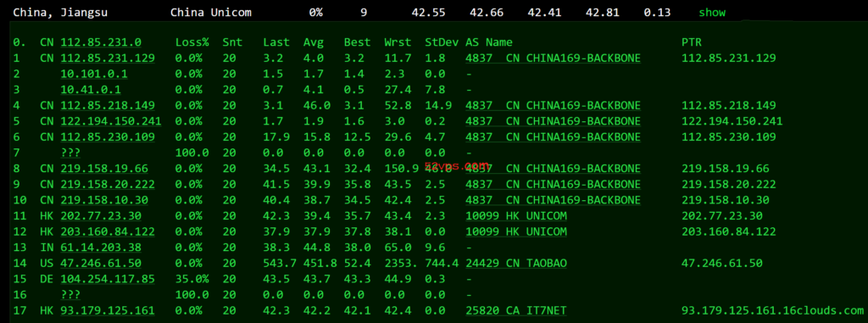Open IP link 203.160.84.122
The width and height of the screenshot is (868, 323).
pos(108,231)
